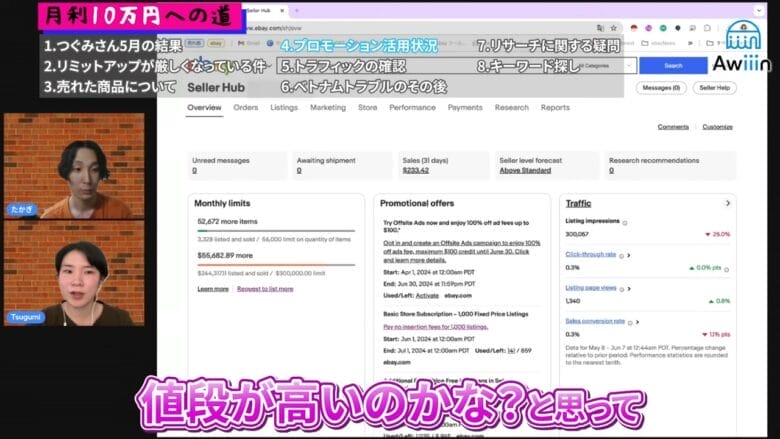
Task: Click the info icon beside Listing page views
Action: [x=622, y=288]
